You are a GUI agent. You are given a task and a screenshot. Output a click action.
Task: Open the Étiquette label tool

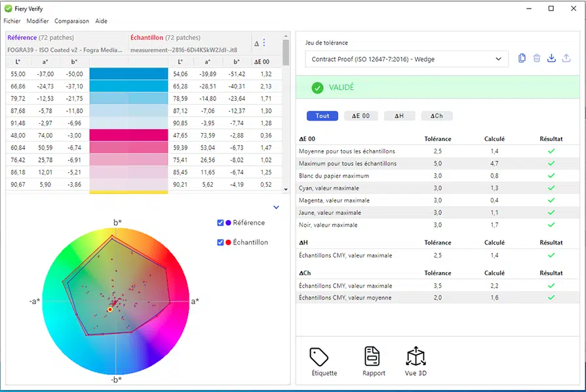click(324, 361)
